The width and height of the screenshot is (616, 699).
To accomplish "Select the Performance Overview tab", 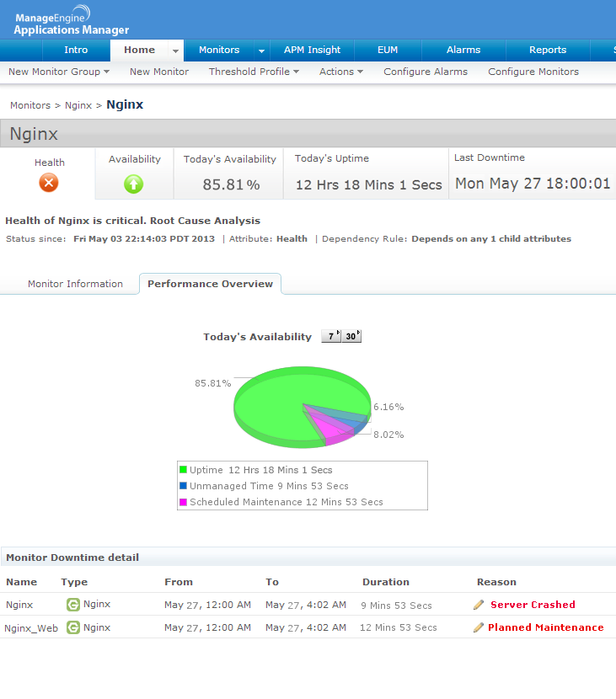I will (210, 284).
